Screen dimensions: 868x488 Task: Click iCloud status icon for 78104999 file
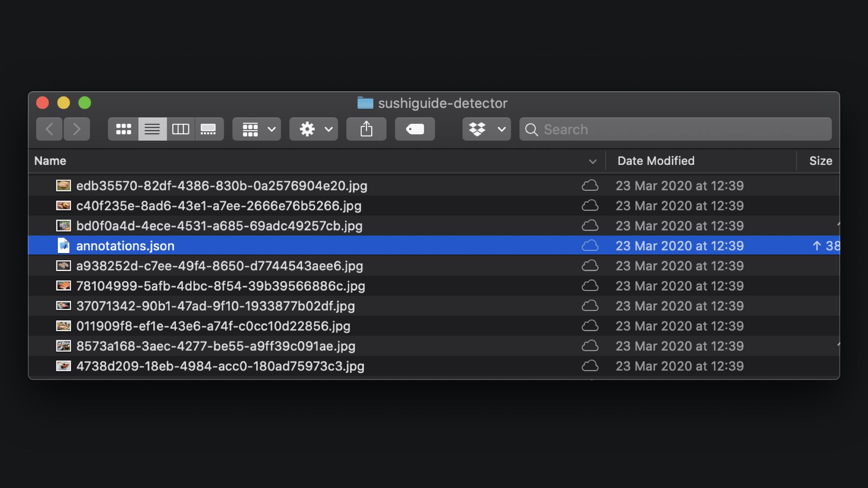590,286
